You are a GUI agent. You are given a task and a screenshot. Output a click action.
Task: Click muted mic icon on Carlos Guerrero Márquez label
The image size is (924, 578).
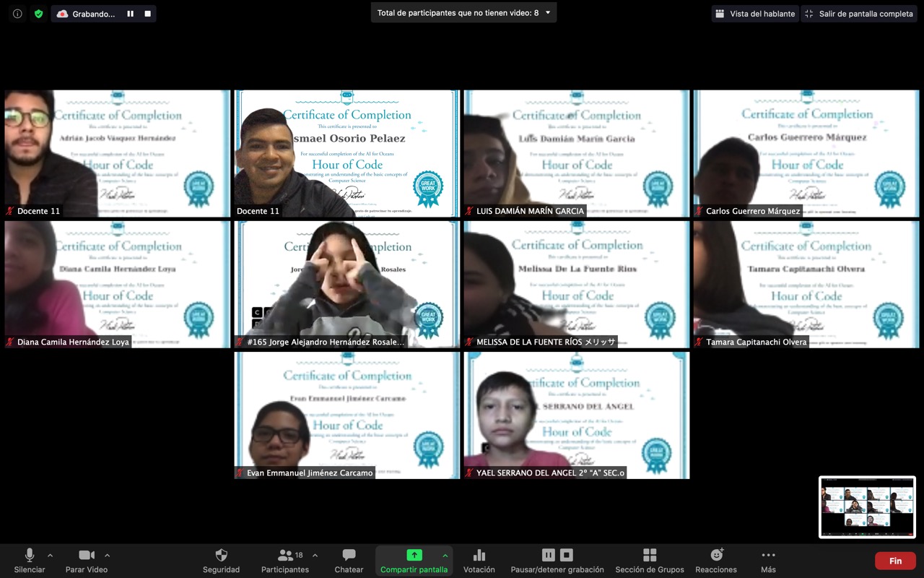[699, 211]
